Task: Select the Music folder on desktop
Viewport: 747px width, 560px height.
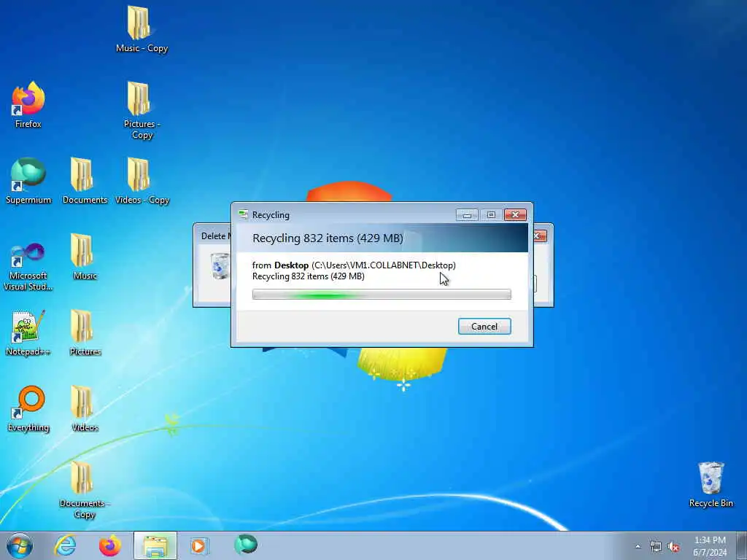Action: point(85,257)
